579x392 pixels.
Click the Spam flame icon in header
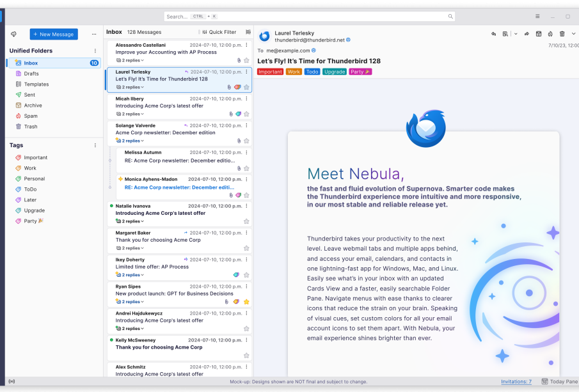[x=550, y=34]
